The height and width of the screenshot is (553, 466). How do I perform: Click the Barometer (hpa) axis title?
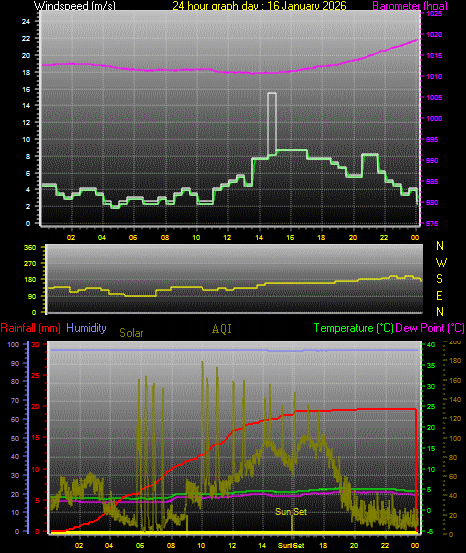410,5
